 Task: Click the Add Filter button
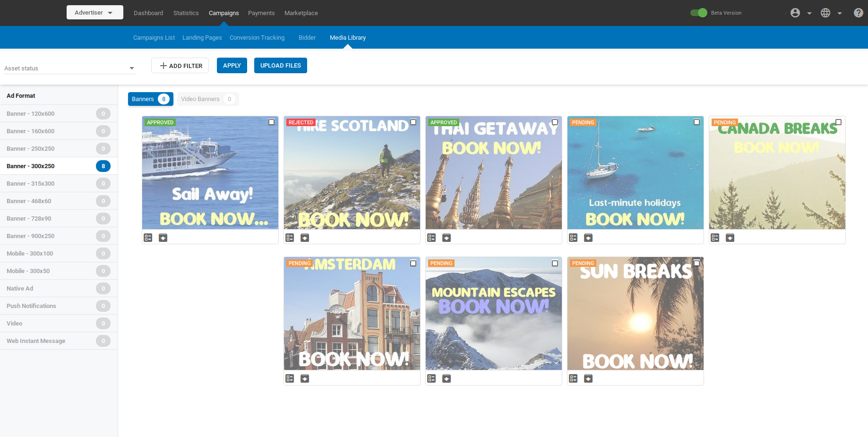pos(180,66)
